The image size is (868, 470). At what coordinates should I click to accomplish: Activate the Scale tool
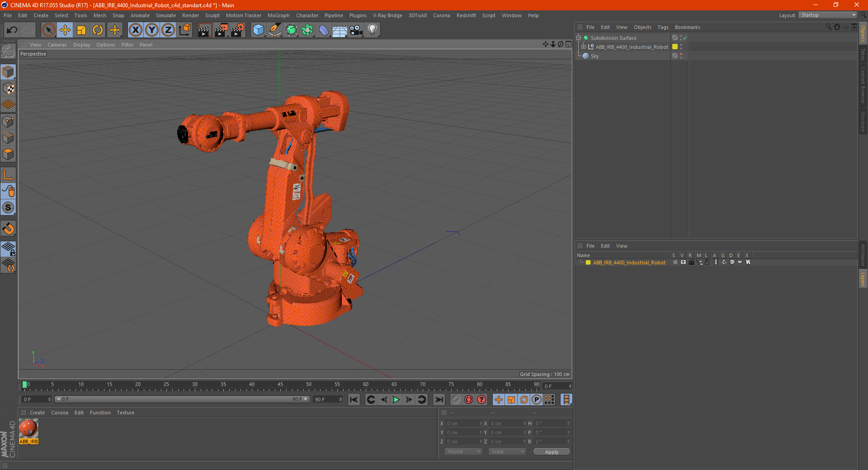point(81,30)
